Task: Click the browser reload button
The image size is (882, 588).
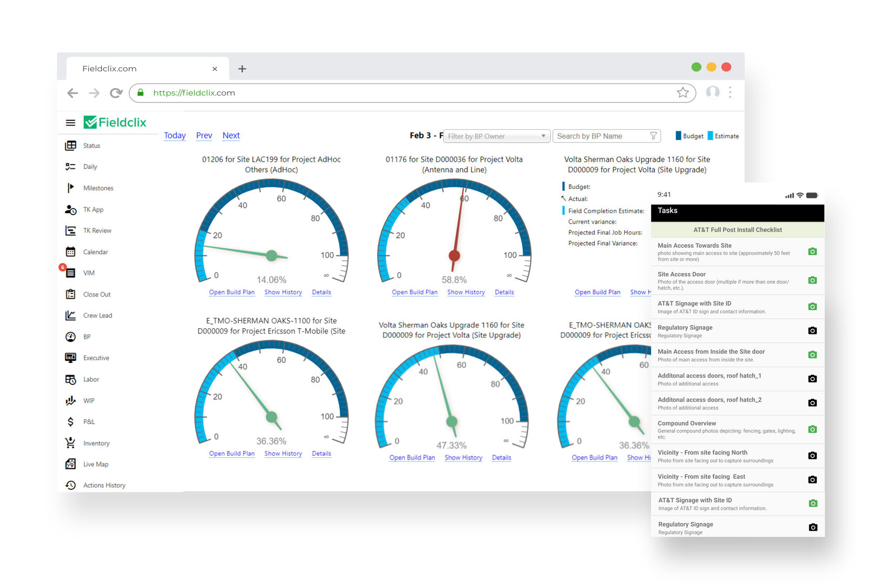Action: coord(116,93)
